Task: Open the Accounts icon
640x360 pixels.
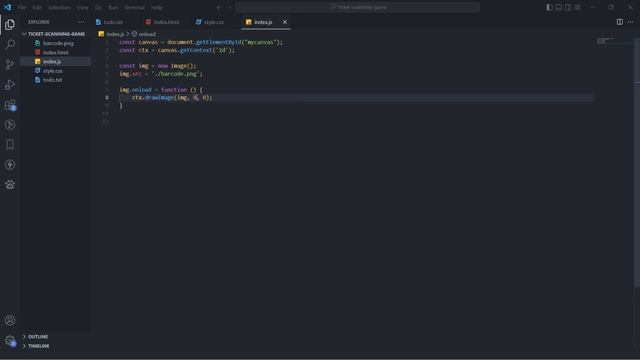Action: tap(10, 320)
